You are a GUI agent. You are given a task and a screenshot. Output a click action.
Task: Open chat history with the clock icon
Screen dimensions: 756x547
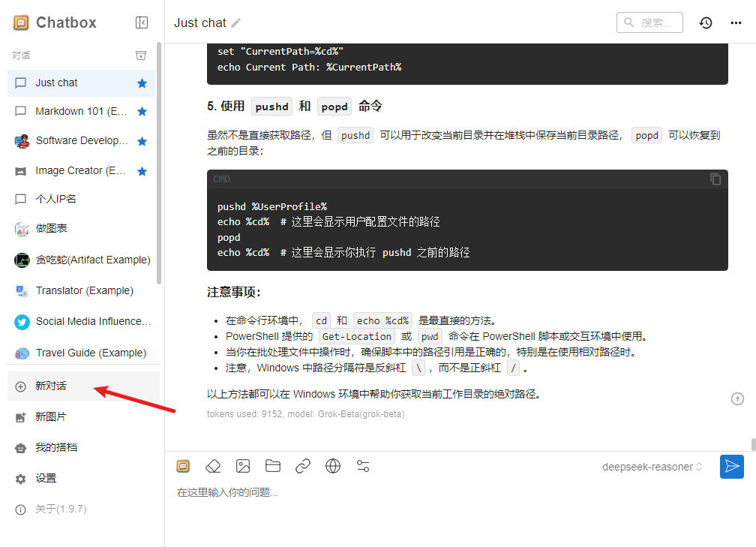click(705, 23)
